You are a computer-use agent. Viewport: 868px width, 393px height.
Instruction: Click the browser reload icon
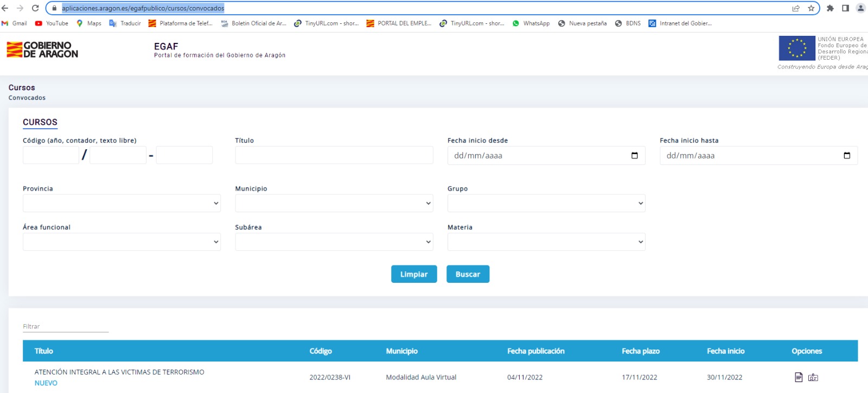pyautogui.click(x=35, y=8)
